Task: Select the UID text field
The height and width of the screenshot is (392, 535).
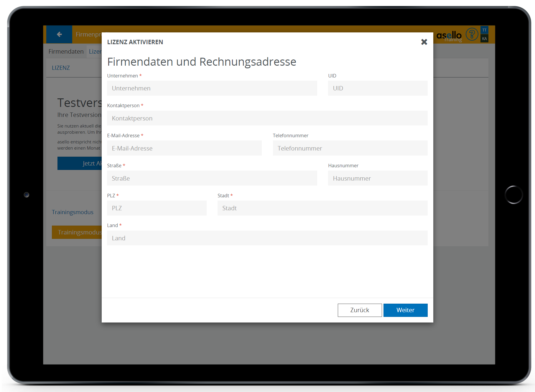Action: click(378, 88)
